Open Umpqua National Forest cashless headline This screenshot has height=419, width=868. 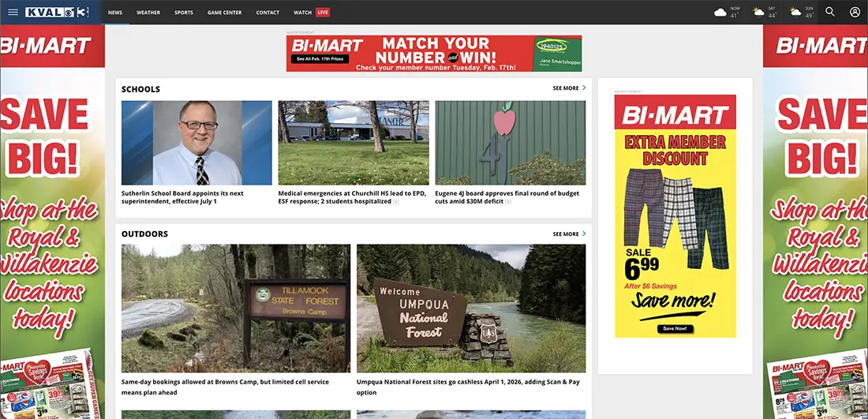(468, 387)
